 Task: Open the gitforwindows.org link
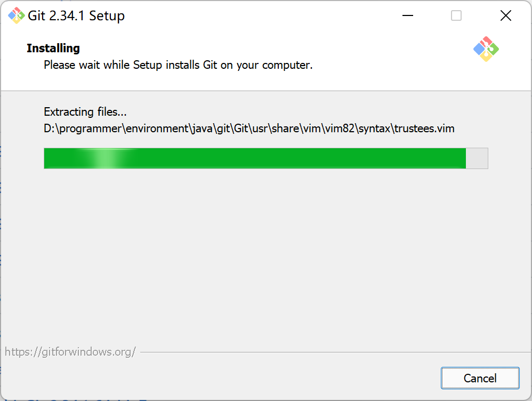[x=70, y=352]
